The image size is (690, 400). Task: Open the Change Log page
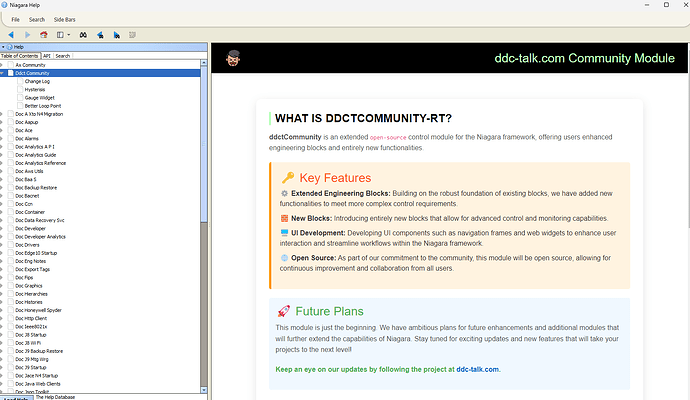click(x=37, y=81)
